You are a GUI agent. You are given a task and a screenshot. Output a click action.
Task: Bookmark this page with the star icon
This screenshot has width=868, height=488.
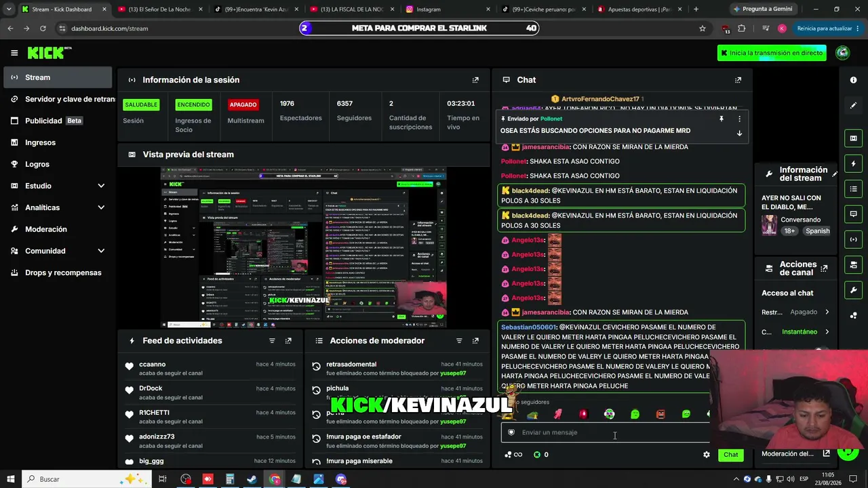[x=703, y=28]
